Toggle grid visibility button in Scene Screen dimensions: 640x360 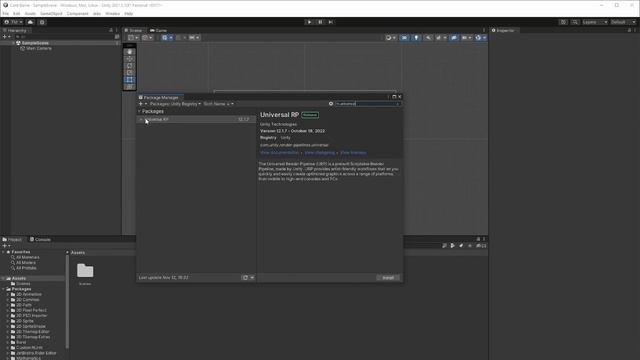click(164, 38)
